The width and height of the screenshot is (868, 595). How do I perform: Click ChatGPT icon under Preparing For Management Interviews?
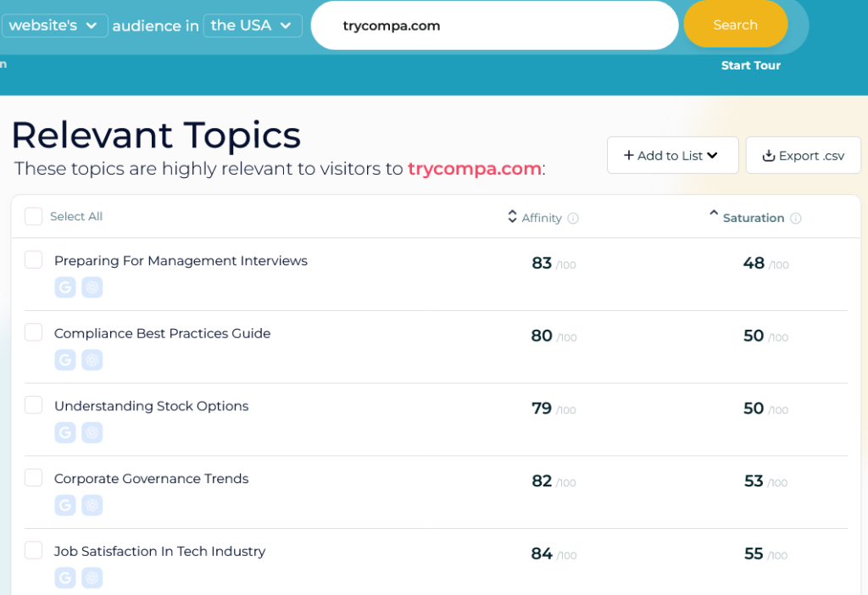92,287
